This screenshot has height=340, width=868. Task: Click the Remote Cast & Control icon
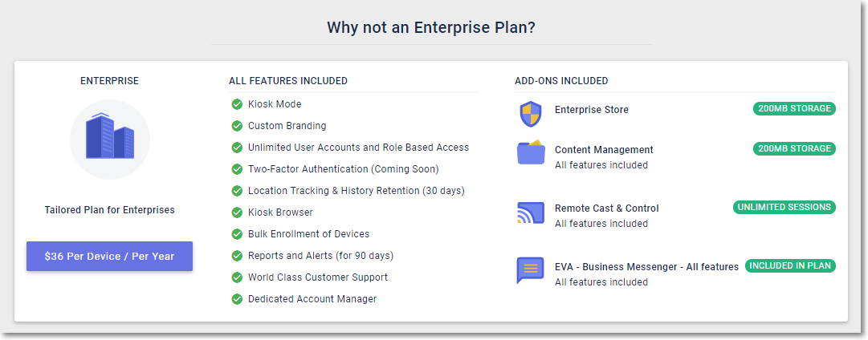531,212
